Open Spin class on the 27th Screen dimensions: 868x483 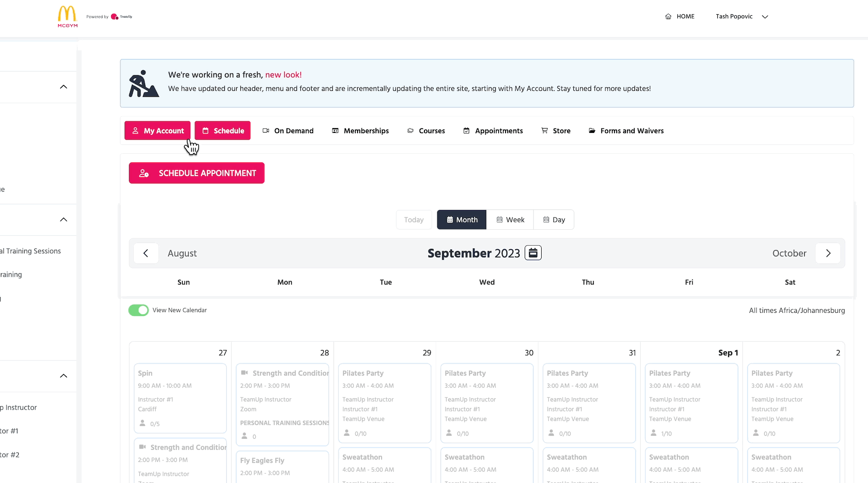180,398
